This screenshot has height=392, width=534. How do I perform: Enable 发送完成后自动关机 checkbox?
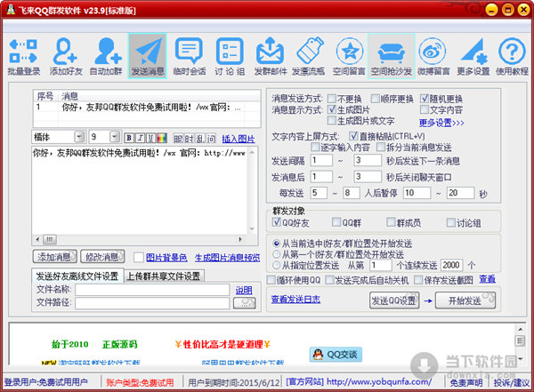pos(329,280)
